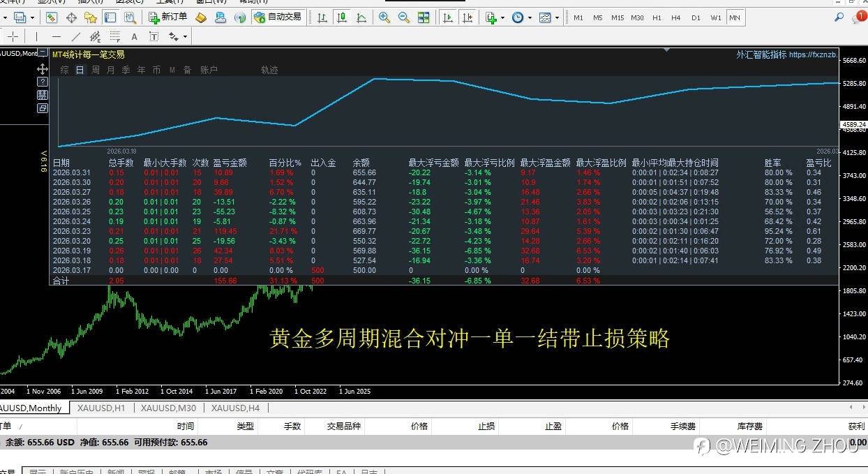868x474 pixels.
Task: Select the M30 timeframe
Action: click(x=637, y=17)
